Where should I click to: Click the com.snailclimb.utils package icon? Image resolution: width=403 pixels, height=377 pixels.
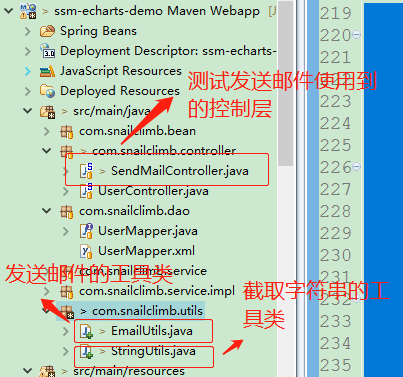tap(67, 312)
